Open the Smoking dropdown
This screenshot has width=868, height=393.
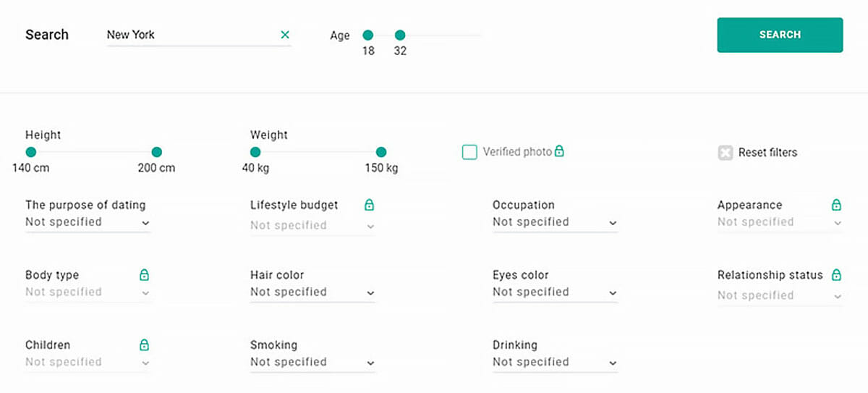click(x=313, y=363)
